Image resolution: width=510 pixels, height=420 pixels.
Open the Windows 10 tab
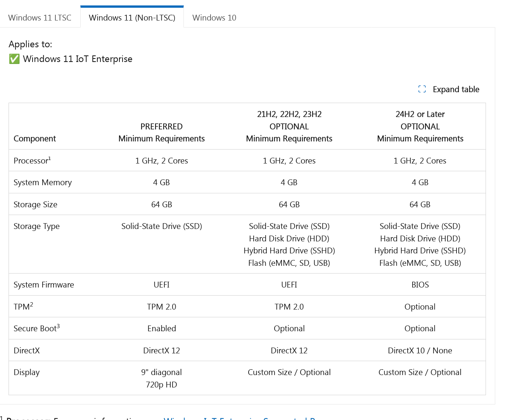click(x=214, y=18)
